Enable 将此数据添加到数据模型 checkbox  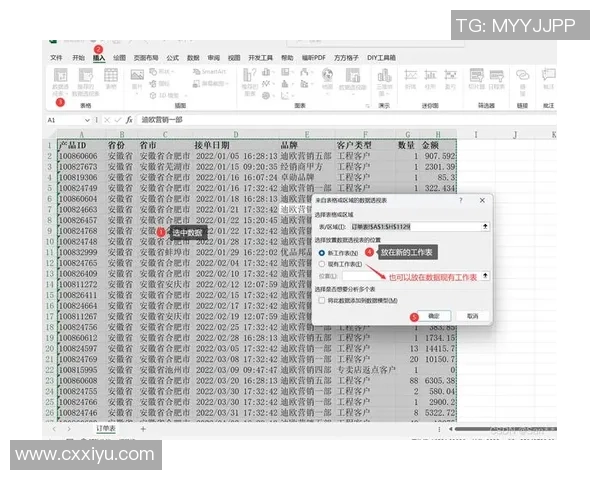tap(321, 299)
